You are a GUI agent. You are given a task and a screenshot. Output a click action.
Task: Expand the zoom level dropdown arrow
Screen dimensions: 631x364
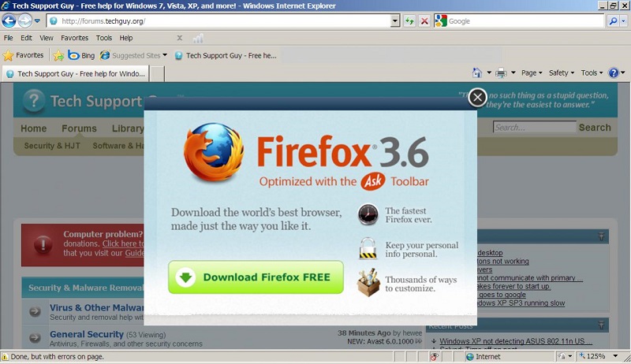615,356
